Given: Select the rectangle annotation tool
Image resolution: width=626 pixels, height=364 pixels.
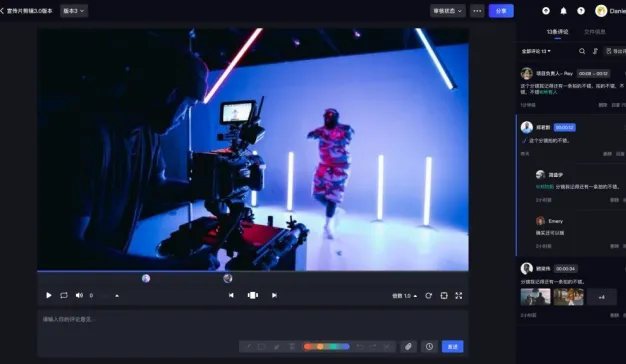Looking at the screenshot, I should point(262,346).
